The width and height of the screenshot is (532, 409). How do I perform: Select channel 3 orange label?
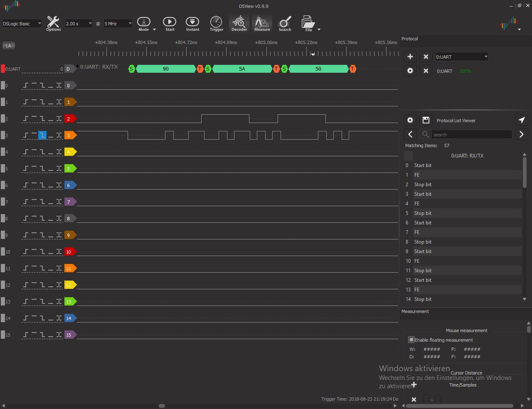(70, 136)
